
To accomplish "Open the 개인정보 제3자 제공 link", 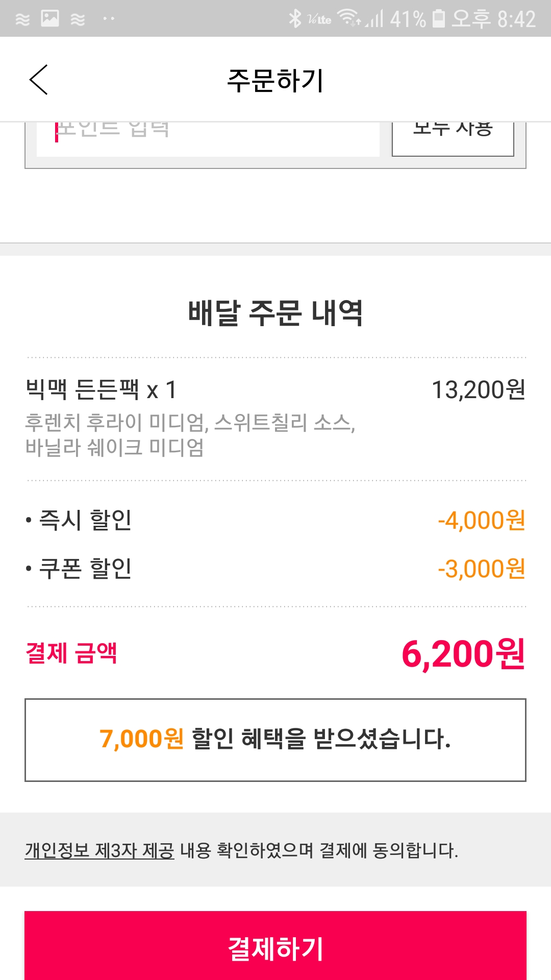I will tap(99, 850).
